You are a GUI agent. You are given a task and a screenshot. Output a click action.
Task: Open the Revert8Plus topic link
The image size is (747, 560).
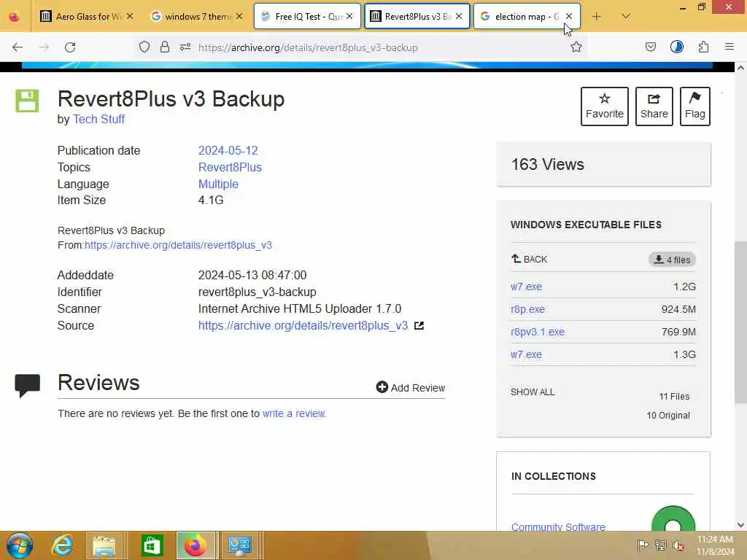(230, 167)
